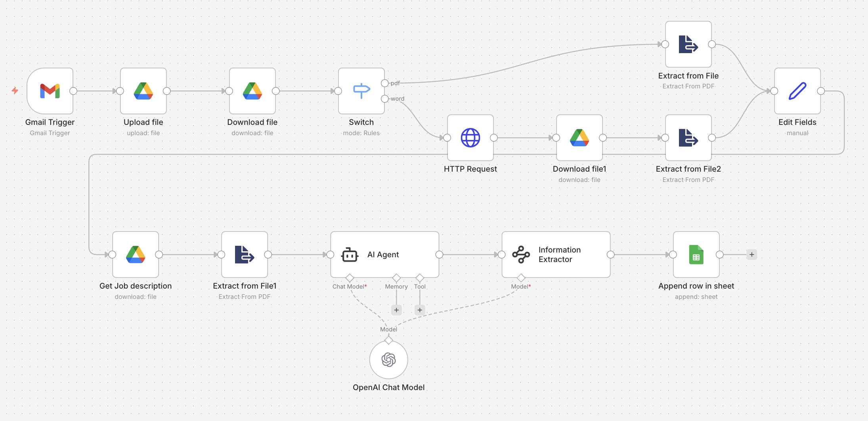Open the Extract from File2 node icon
Image resolution: width=868 pixels, height=421 pixels.
click(x=688, y=138)
